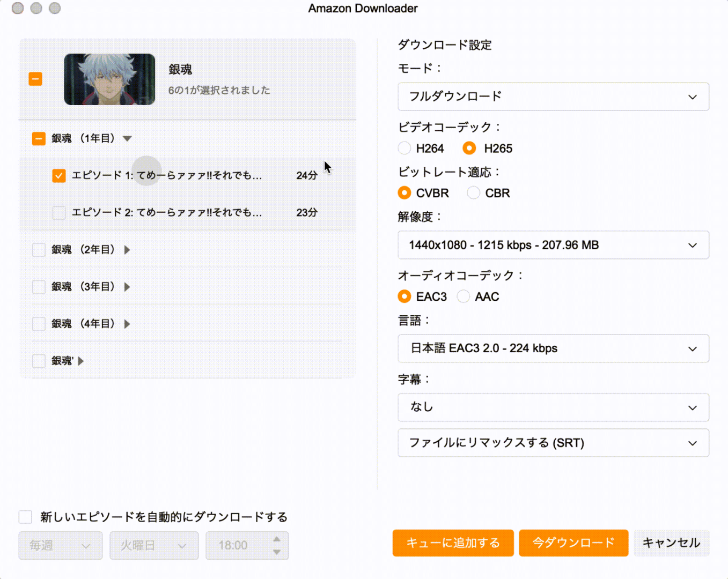Check the 銀魂' season checkbox

tap(39, 361)
